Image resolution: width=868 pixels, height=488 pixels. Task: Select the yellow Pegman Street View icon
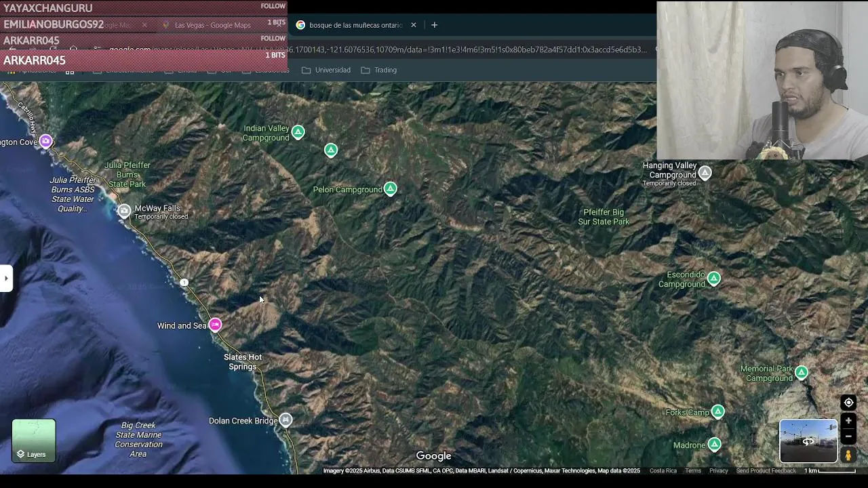pyautogui.click(x=848, y=455)
